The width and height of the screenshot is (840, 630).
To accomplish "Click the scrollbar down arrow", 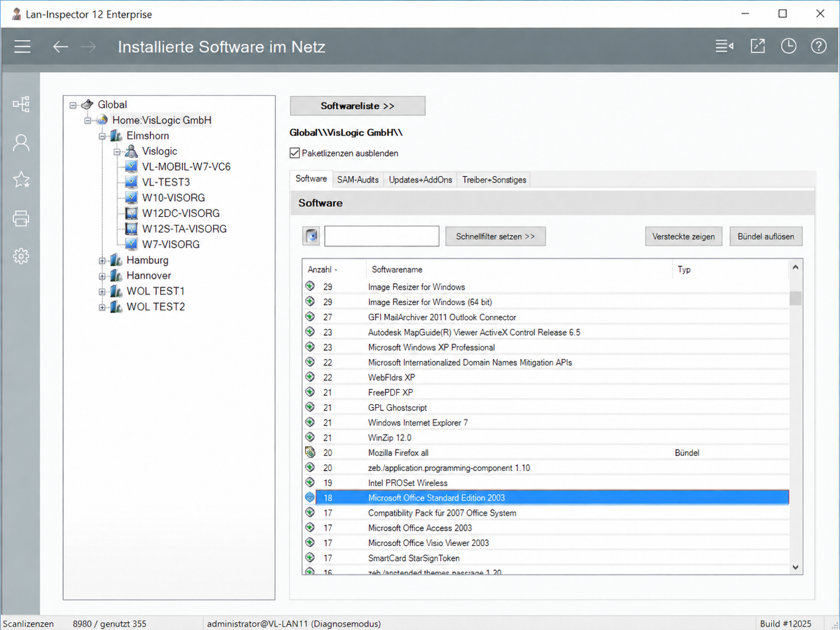I will [x=795, y=567].
